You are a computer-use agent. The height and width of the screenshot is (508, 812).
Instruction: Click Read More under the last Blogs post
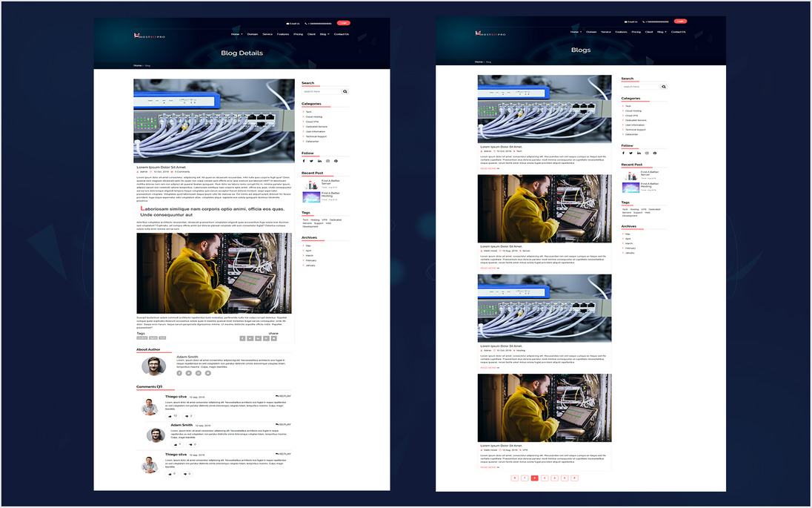click(x=490, y=467)
